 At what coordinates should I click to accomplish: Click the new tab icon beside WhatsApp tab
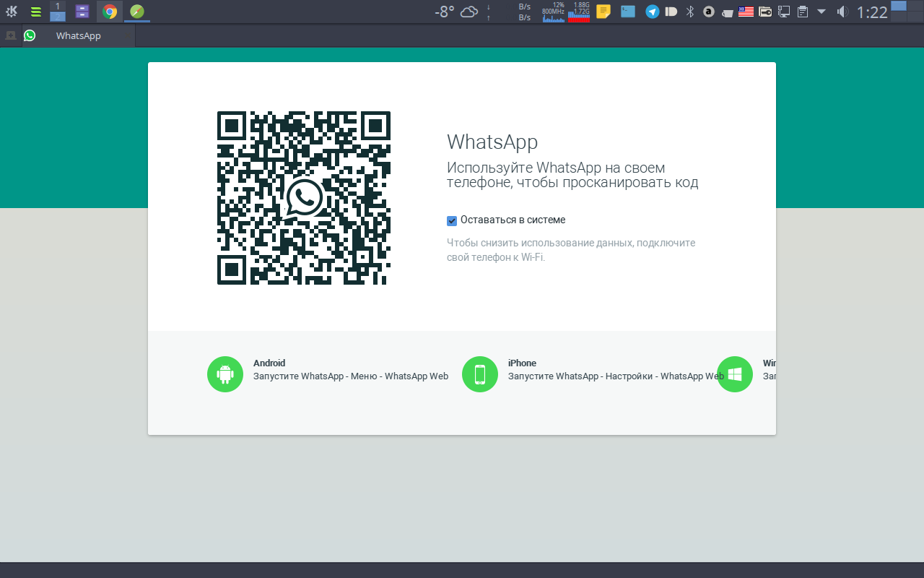pyautogui.click(x=11, y=35)
